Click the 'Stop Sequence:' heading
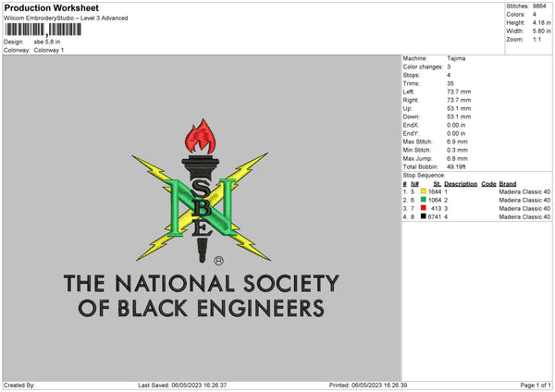This screenshot has height=392, width=555. click(x=424, y=176)
